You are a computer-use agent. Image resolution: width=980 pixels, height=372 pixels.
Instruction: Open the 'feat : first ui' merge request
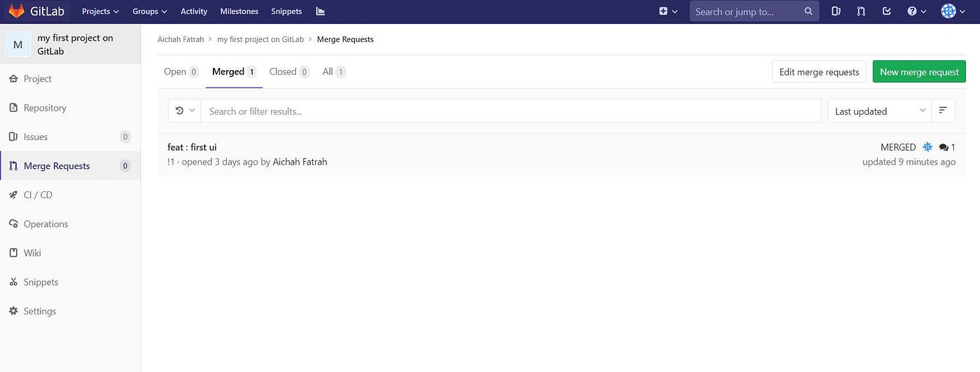pos(192,147)
